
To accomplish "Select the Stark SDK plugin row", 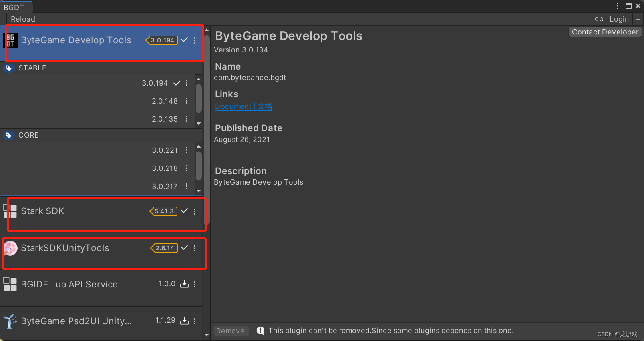I will point(102,214).
